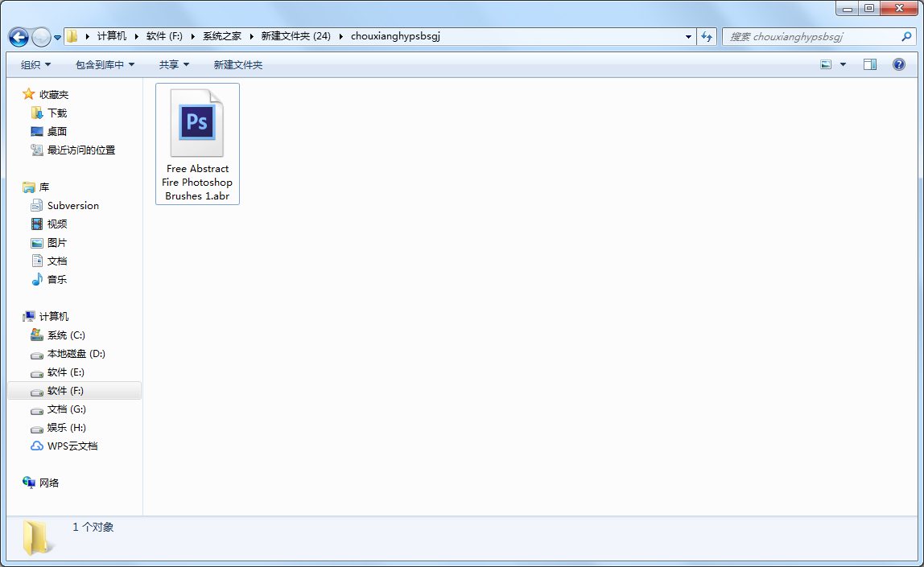Click the Refresh button beside address bar
Viewport: 924px width, 567px height.
[x=707, y=36]
